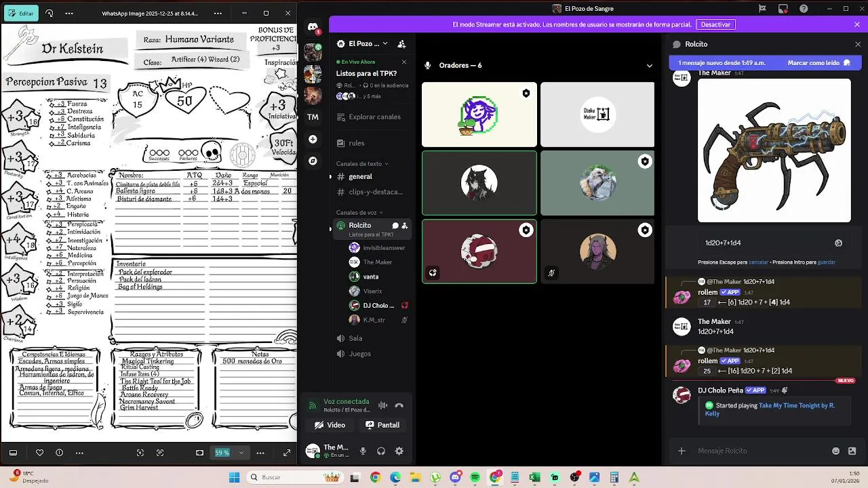Select the Otaku Maker video tile
The width and height of the screenshot is (868, 488).
(597, 115)
